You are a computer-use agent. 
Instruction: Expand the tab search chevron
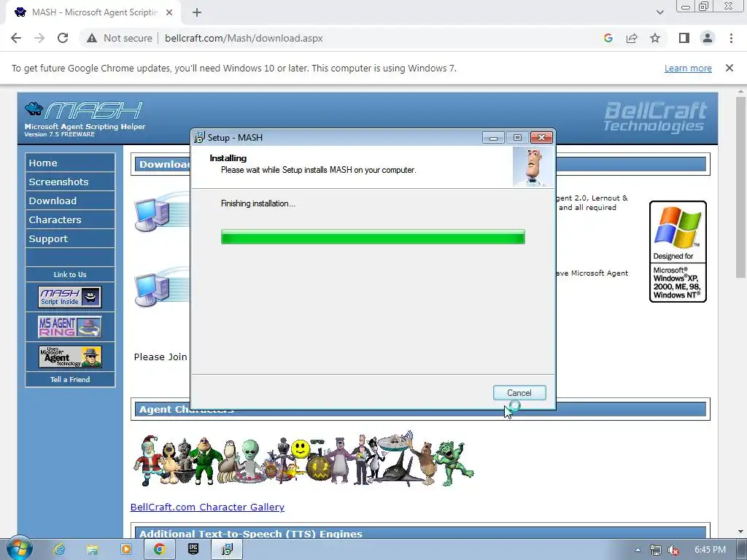tap(659, 12)
